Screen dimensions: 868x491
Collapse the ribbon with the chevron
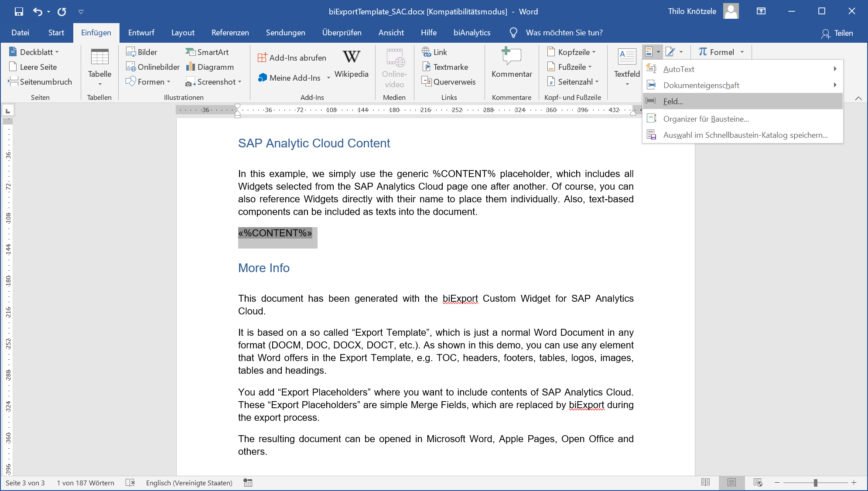pyautogui.click(x=858, y=98)
